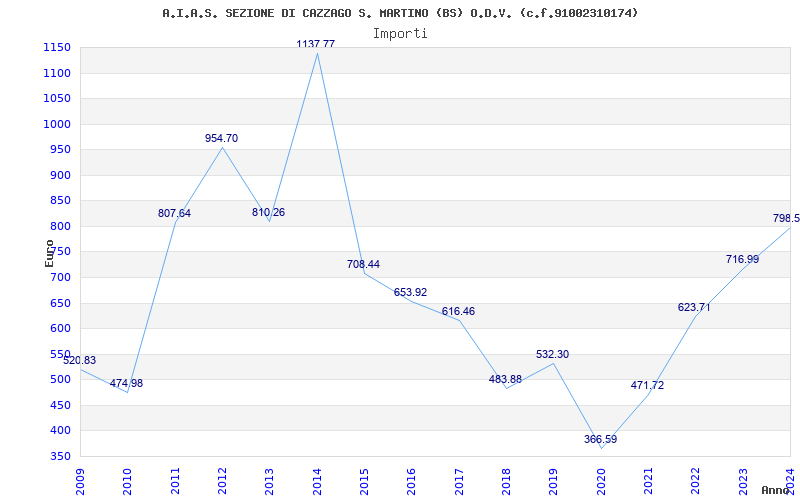This screenshot has height=500, width=800.
Task: Click the 2022 x-axis year tick
Action: point(695,481)
